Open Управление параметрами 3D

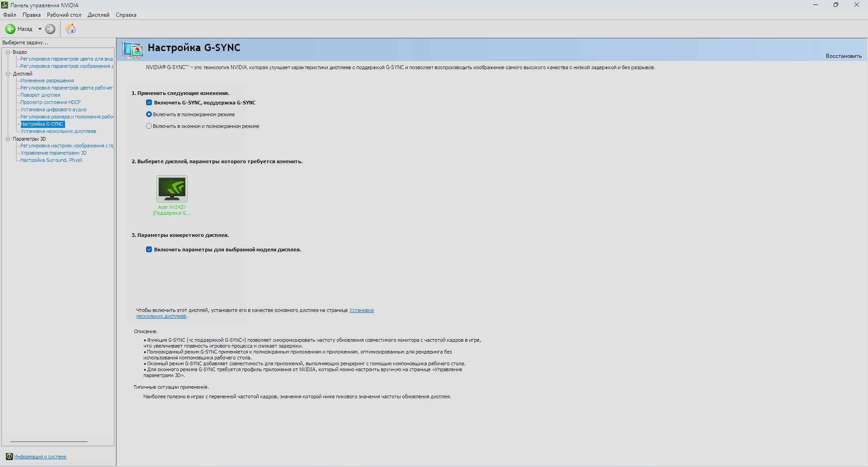53,153
